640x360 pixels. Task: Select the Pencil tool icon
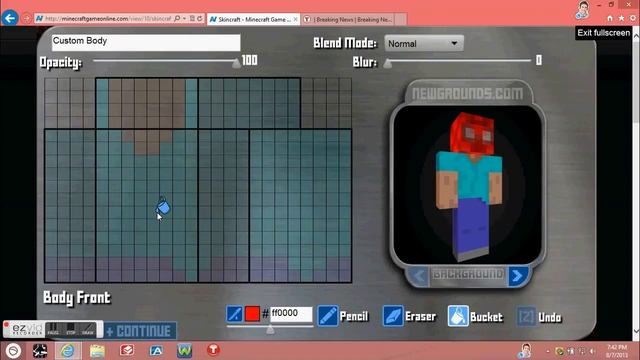click(328, 316)
